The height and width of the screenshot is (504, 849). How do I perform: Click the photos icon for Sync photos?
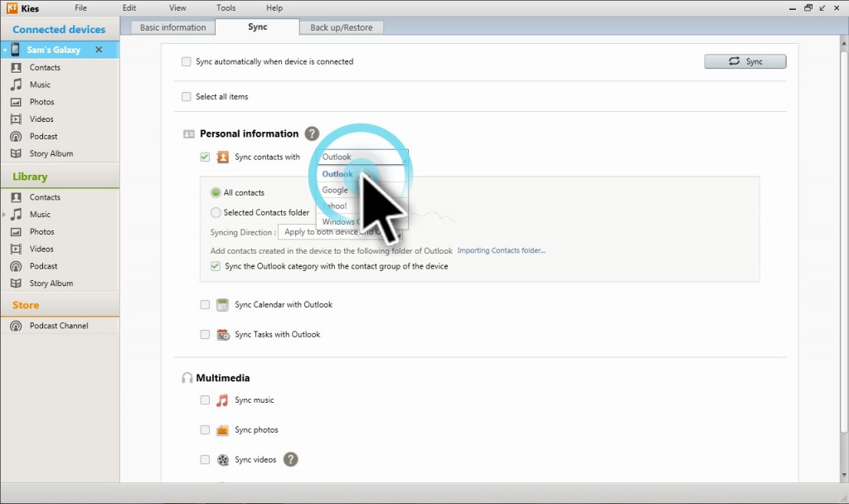[x=222, y=430]
